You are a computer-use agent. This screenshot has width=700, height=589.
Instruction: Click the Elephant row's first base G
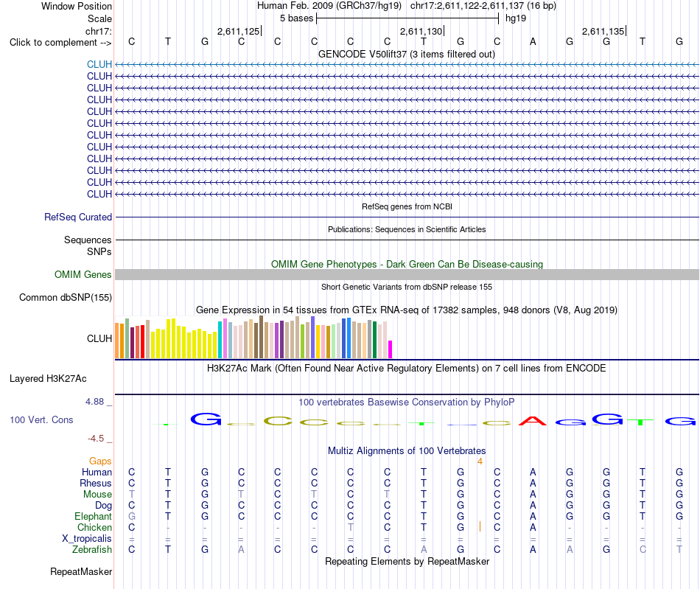point(131,516)
